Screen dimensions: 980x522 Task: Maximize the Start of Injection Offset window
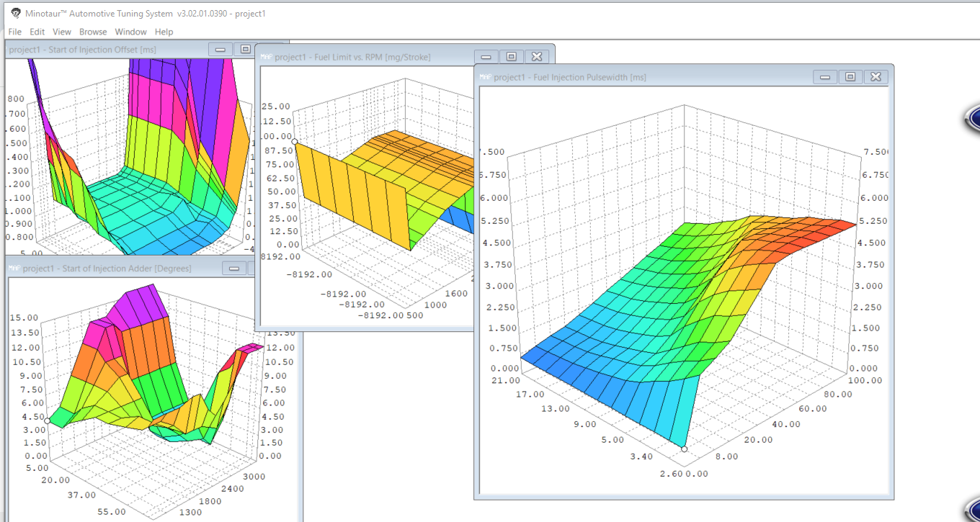(x=245, y=50)
